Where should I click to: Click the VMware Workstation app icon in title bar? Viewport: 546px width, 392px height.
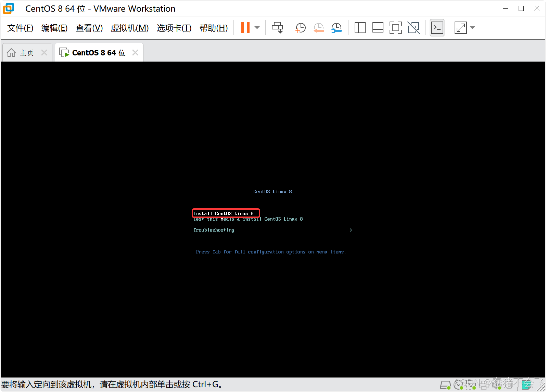9,9
